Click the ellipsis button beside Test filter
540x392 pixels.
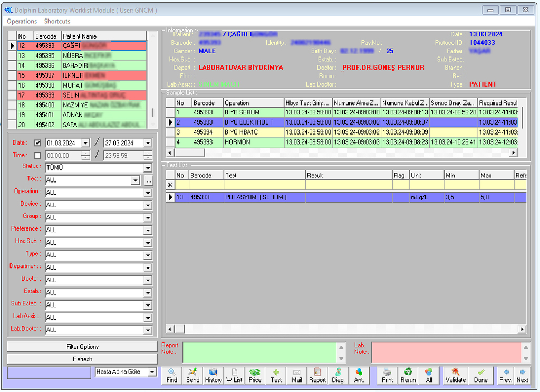(x=149, y=180)
